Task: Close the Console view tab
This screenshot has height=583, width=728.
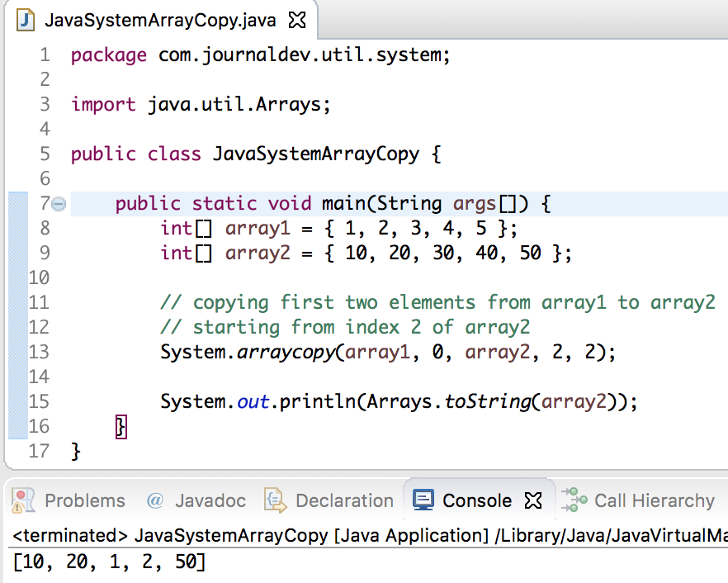Action: [533, 500]
